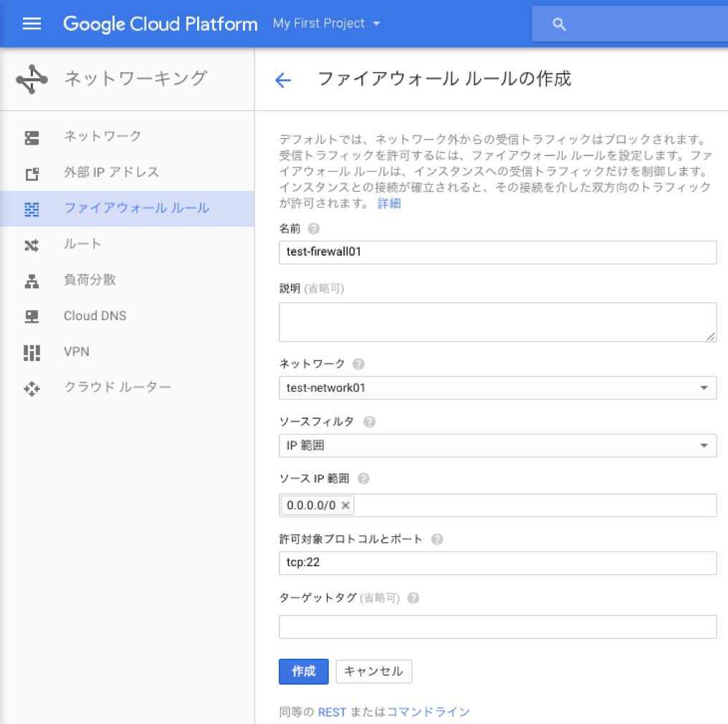
Task: Remove the 0.0.0.0/0 IP range chip
Action: pos(345,506)
